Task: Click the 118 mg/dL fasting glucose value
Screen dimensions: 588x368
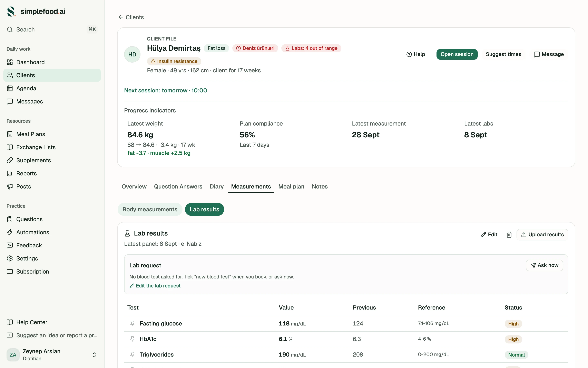Action: (292, 324)
